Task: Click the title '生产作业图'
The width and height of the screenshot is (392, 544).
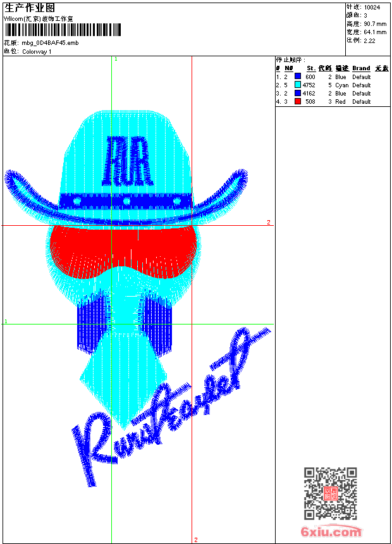Action: [x=30, y=8]
